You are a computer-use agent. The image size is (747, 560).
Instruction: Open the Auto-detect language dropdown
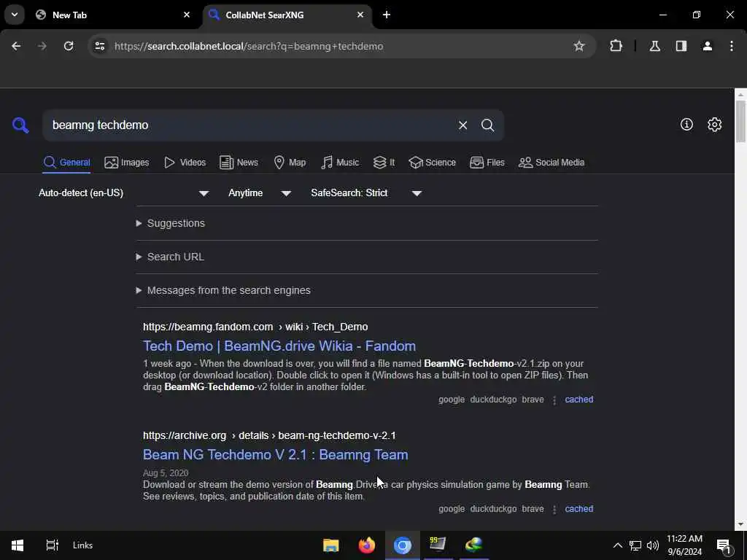click(124, 192)
